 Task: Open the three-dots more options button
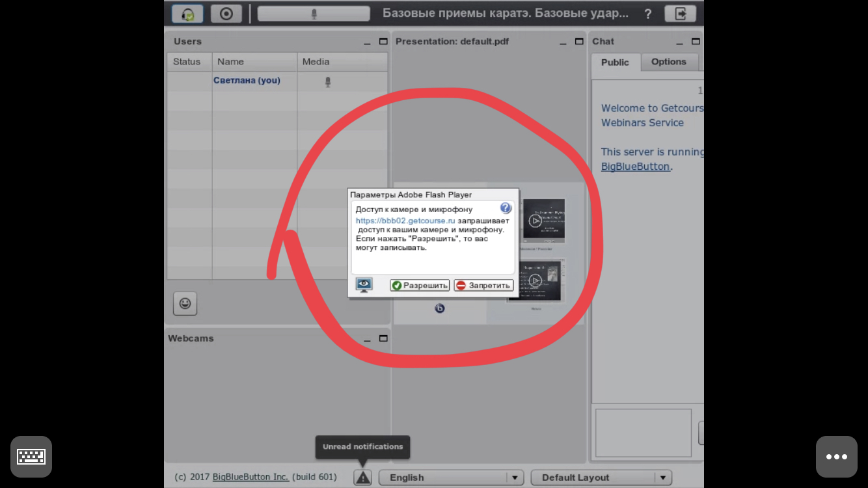(837, 457)
